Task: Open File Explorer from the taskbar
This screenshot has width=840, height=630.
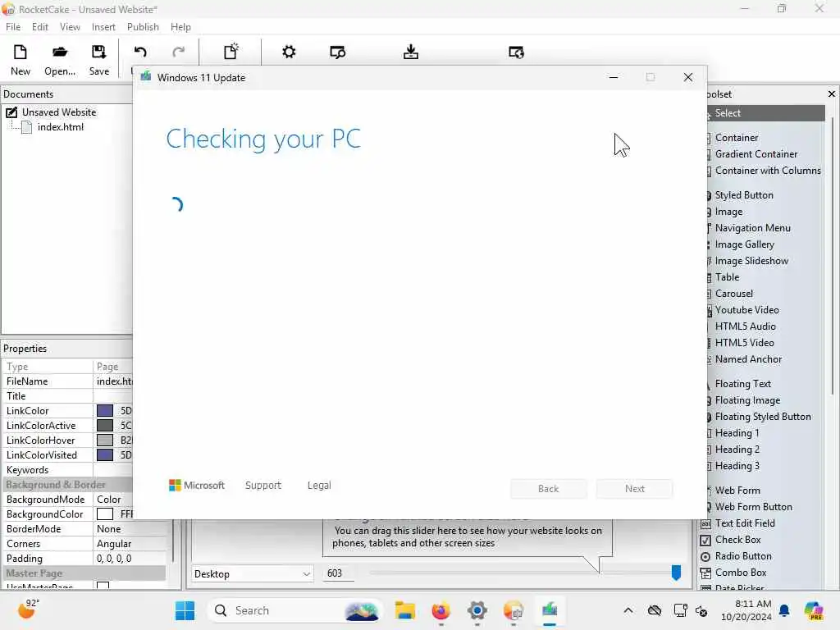Action: (x=405, y=610)
